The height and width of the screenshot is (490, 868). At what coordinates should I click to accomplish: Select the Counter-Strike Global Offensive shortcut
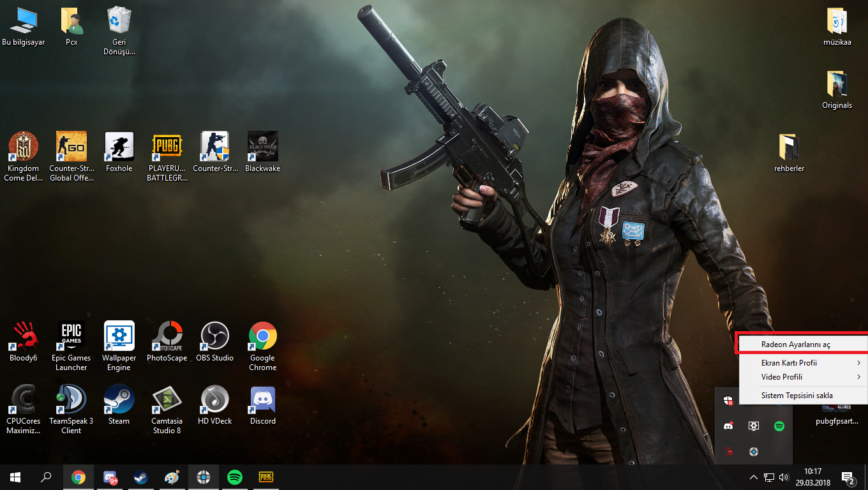click(x=71, y=157)
